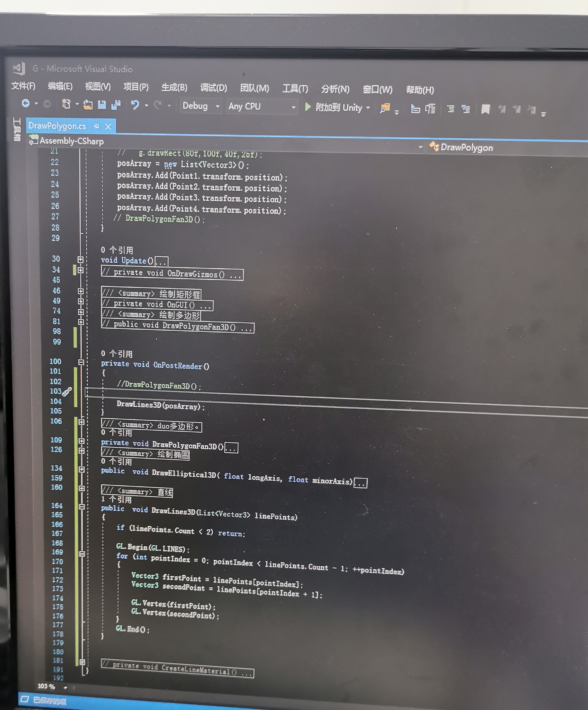This screenshot has height=710, width=588.
Task: Collapse the OnPostRender method region
Action: [x=81, y=362]
